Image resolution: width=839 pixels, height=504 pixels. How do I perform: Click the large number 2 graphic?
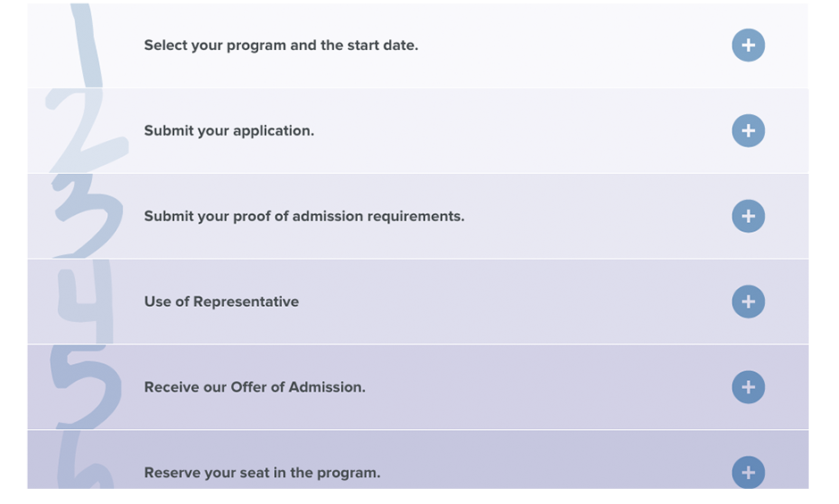[x=87, y=130]
